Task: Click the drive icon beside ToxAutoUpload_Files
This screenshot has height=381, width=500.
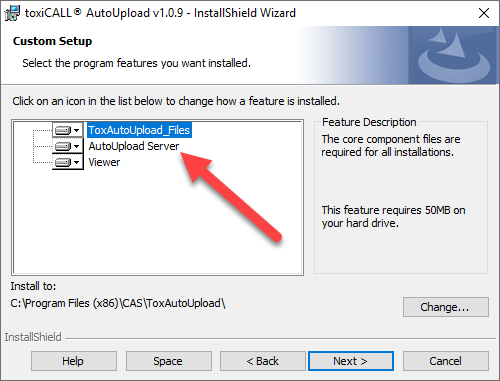Action: pyautogui.click(x=63, y=130)
